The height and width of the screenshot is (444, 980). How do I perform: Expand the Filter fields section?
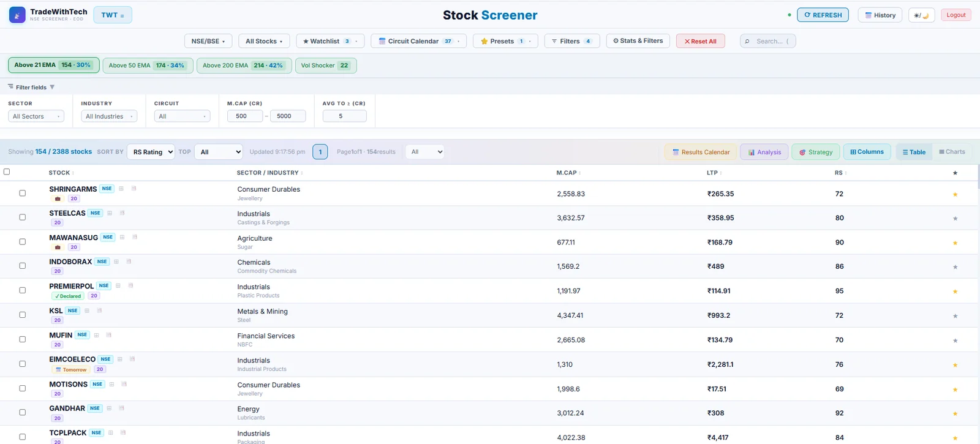[x=31, y=87]
